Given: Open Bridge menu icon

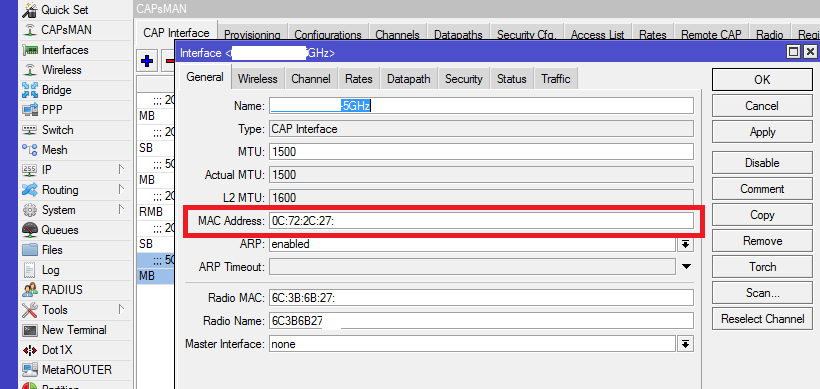Looking at the screenshot, I should 30,90.
